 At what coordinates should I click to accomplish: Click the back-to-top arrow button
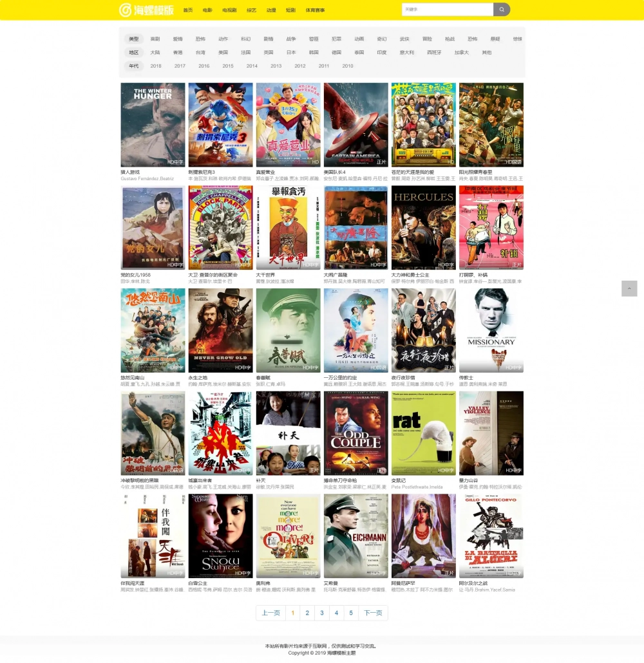629,288
